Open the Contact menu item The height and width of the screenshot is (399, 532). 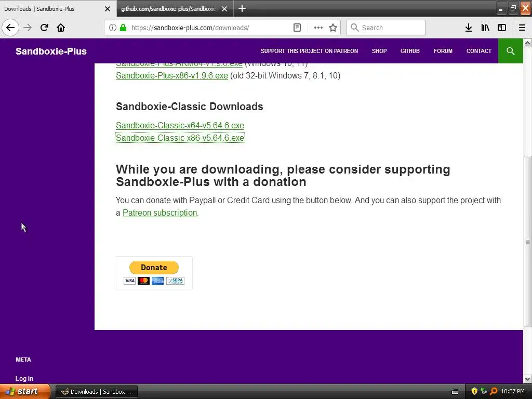click(x=478, y=51)
